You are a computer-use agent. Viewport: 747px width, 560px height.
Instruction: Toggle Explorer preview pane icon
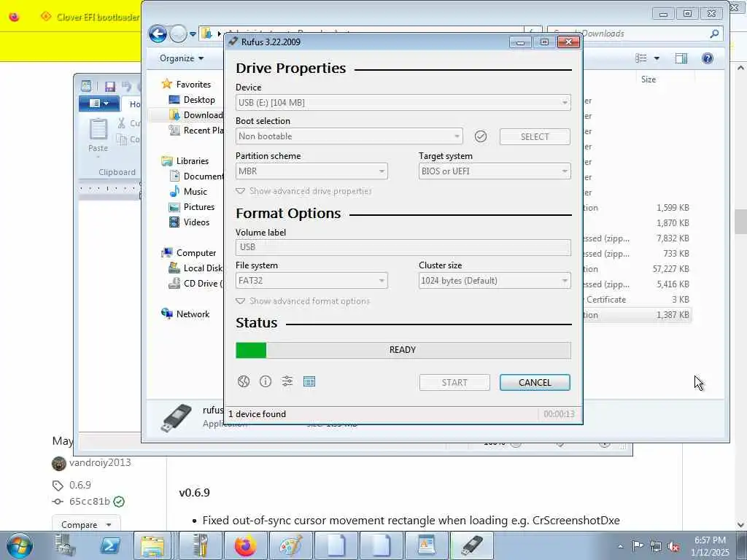681,58
